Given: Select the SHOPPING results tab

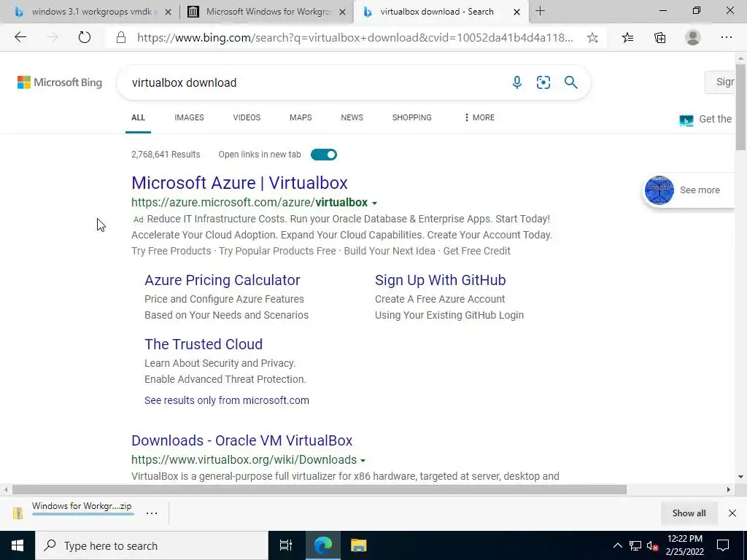Looking at the screenshot, I should pos(412,117).
